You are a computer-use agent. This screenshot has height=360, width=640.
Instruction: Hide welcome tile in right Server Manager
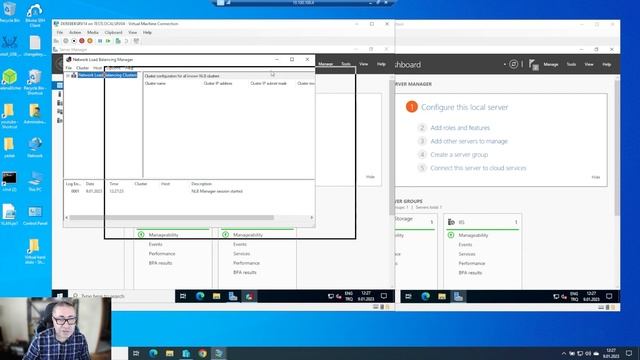coord(596,177)
